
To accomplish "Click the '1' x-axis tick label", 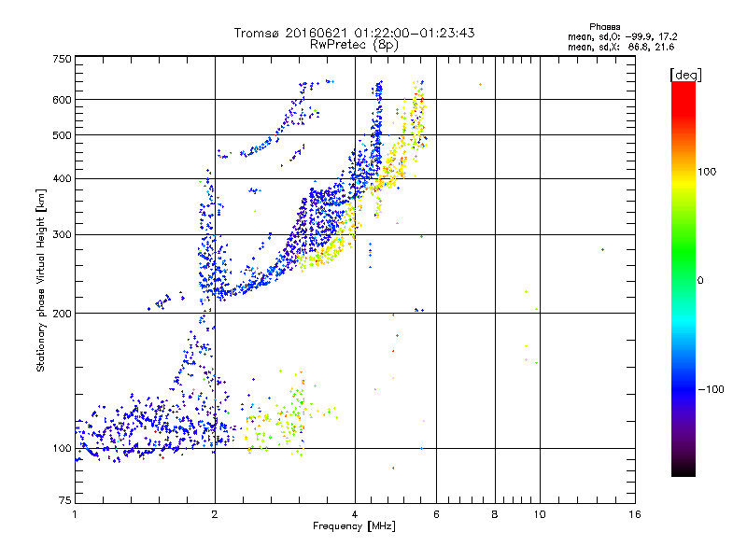I will click(75, 514).
